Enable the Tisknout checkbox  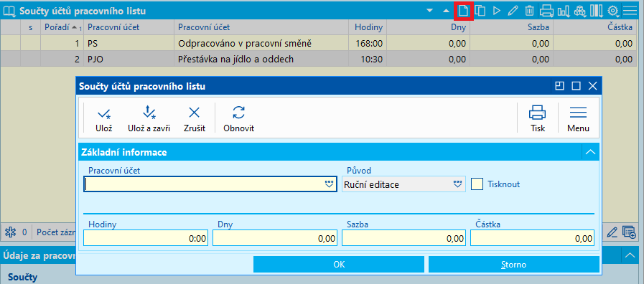point(477,184)
